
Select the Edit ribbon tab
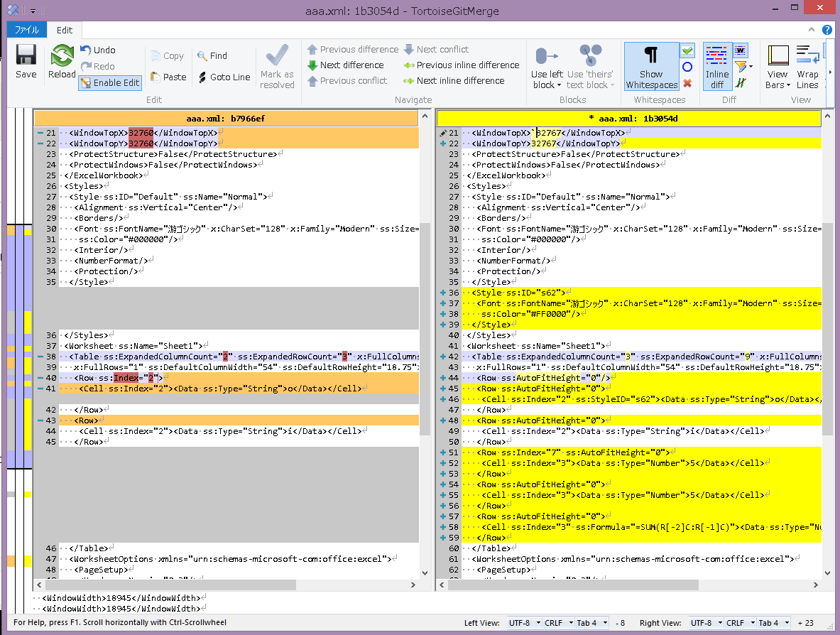tap(65, 30)
